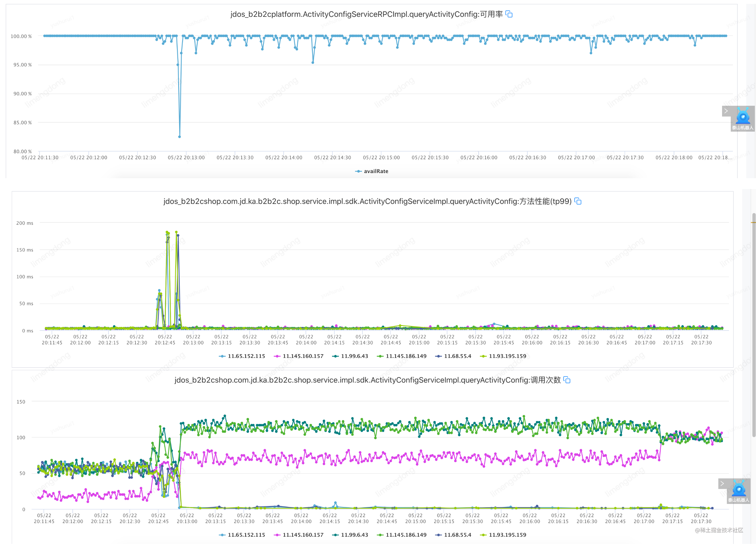Click the 05/22 20:16:00 label on availability axis

[x=479, y=157]
